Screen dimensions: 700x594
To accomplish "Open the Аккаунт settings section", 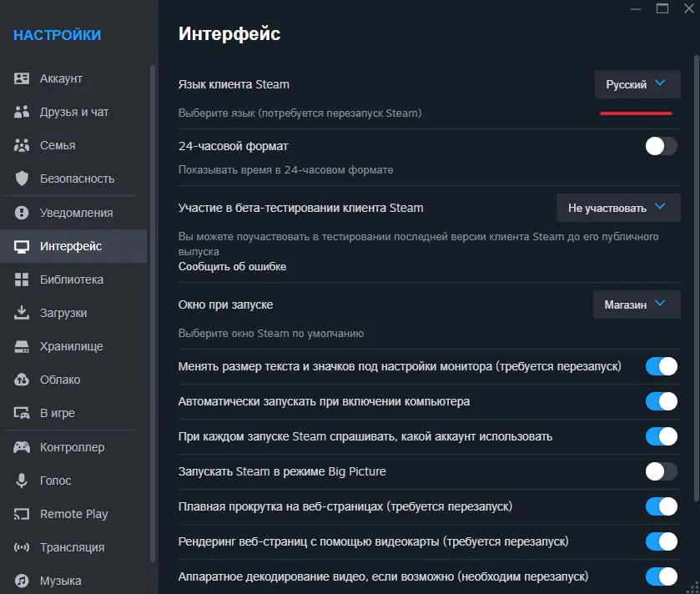I will click(x=61, y=78).
